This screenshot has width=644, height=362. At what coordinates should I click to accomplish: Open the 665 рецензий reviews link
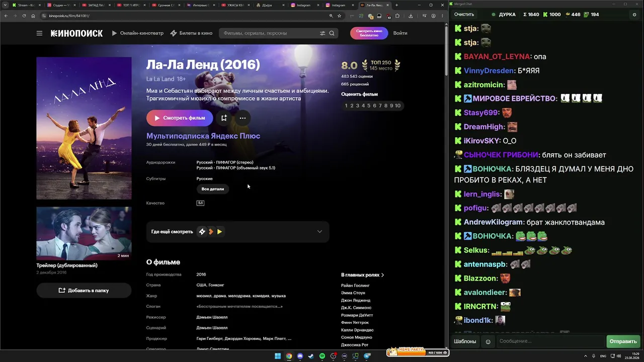355,84
